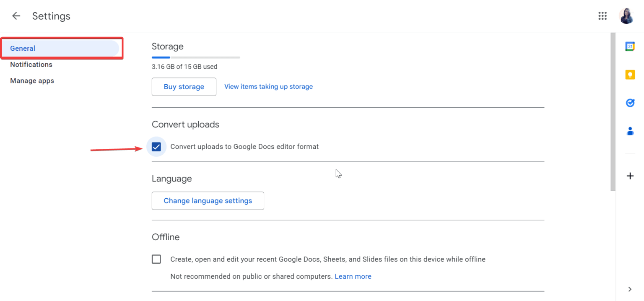Click the storage usage progress bar

coord(195,57)
